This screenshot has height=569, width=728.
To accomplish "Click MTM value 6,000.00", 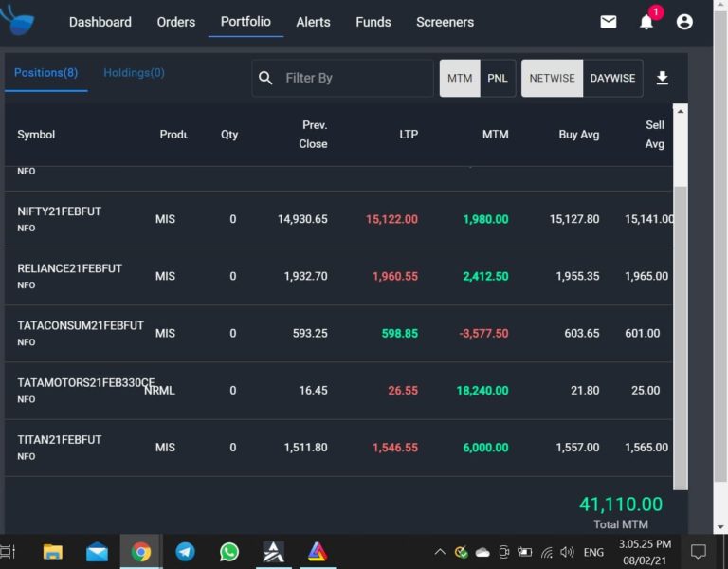I will click(x=485, y=448).
